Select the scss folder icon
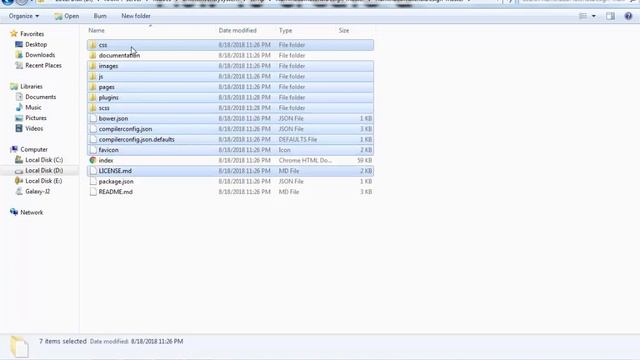This screenshot has height=360, width=640. (x=93, y=108)
